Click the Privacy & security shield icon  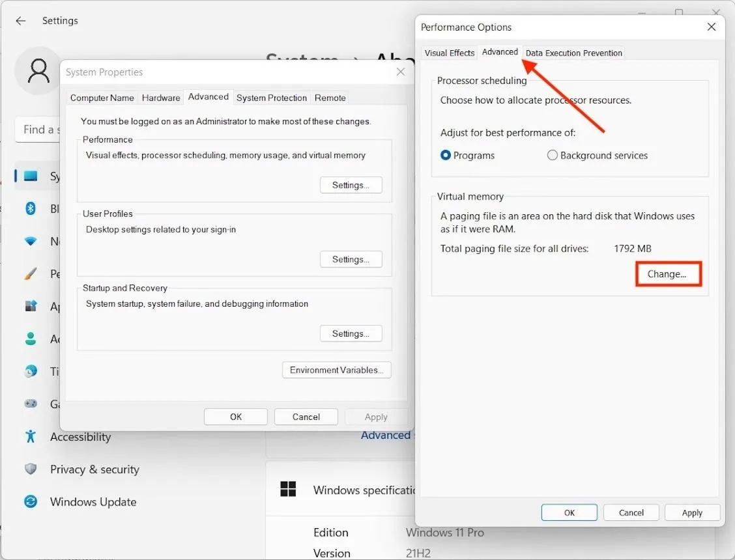coord(31,469)
